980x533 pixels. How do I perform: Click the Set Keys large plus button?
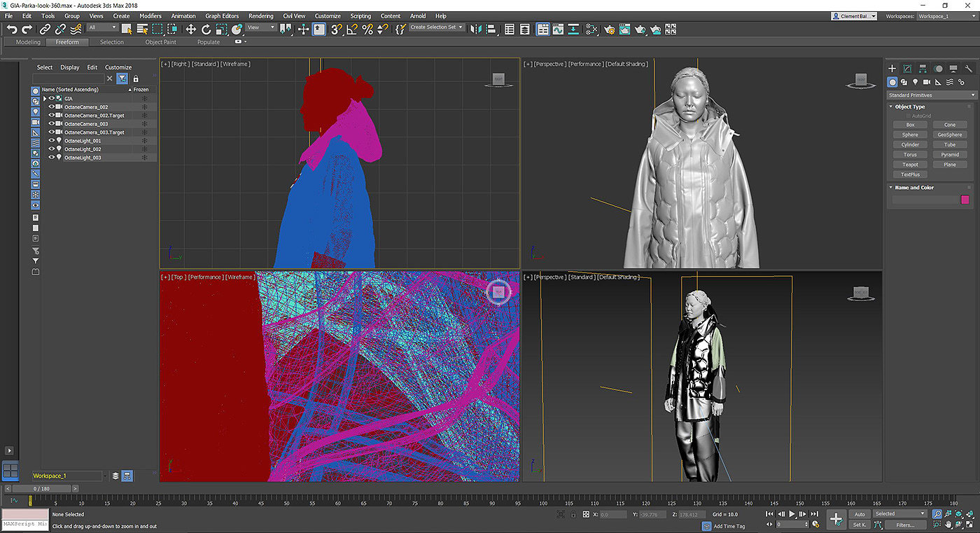point(836,519)
